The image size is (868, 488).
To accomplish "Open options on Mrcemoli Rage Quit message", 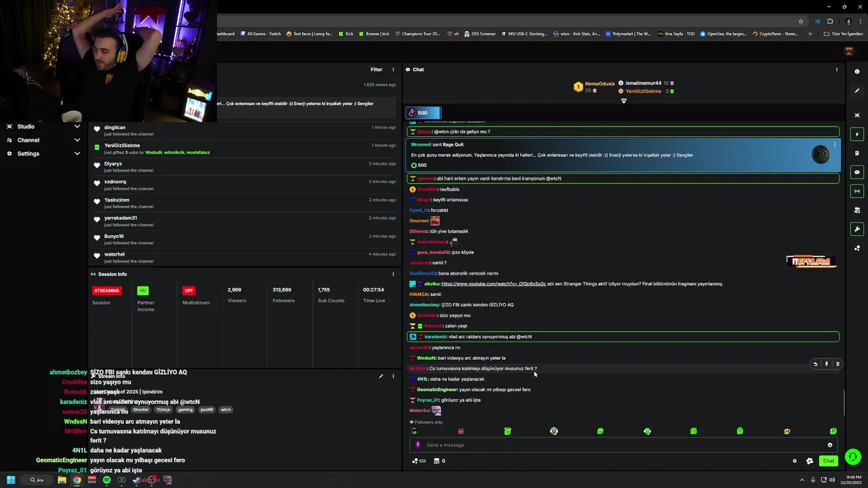I will (x=835, y=144).
